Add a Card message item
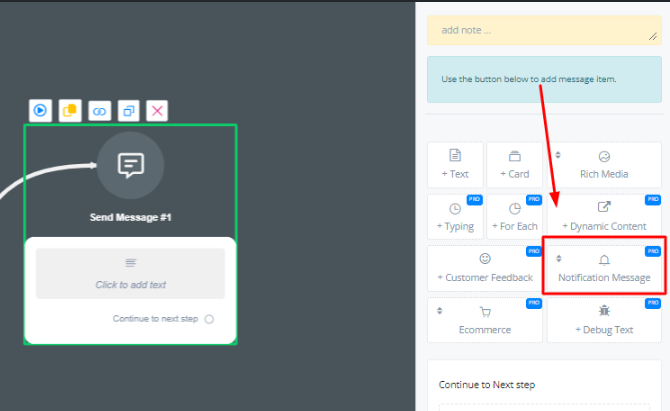 tap(515, 165)
